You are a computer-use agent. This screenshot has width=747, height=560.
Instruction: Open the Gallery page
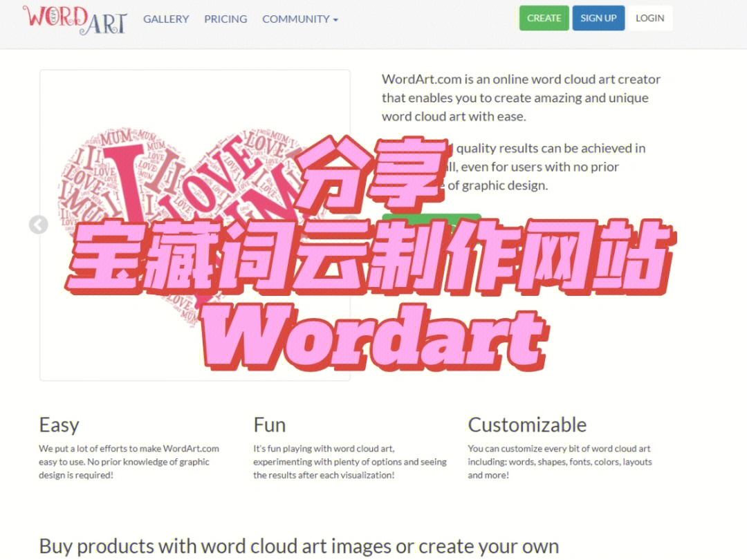coord(166,19)
